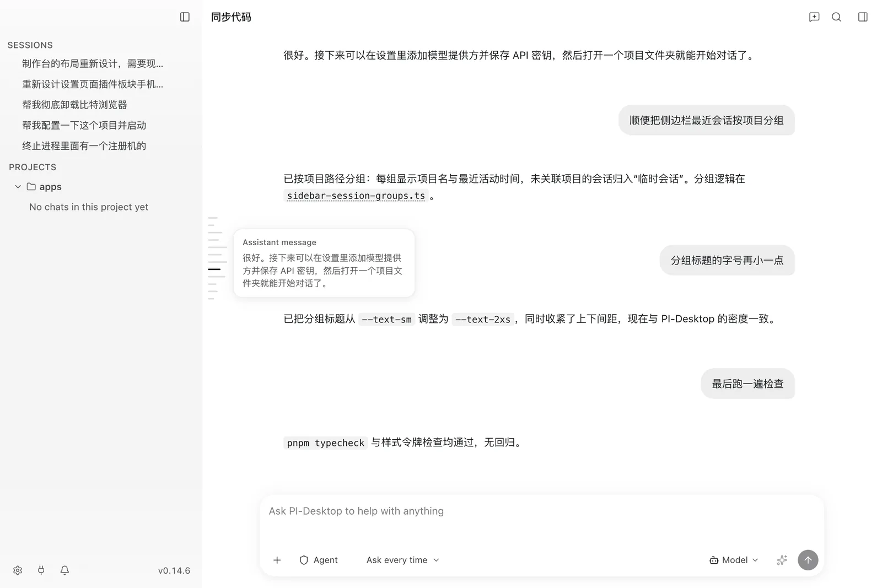The height and width of the screenshot is (588, 882).
Task: Jump to highlighted dark timeline marker
Action: (214, 269)
